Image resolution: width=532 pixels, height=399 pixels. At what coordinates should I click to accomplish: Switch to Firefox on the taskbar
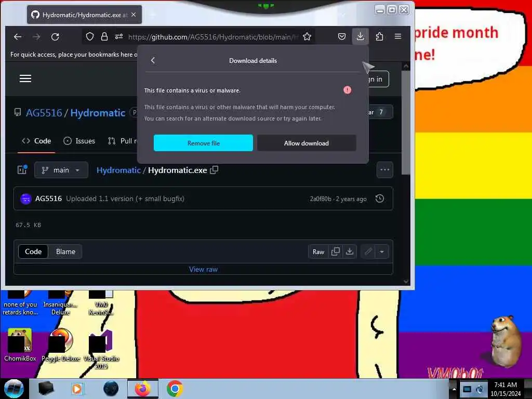(x=143, y=389)
